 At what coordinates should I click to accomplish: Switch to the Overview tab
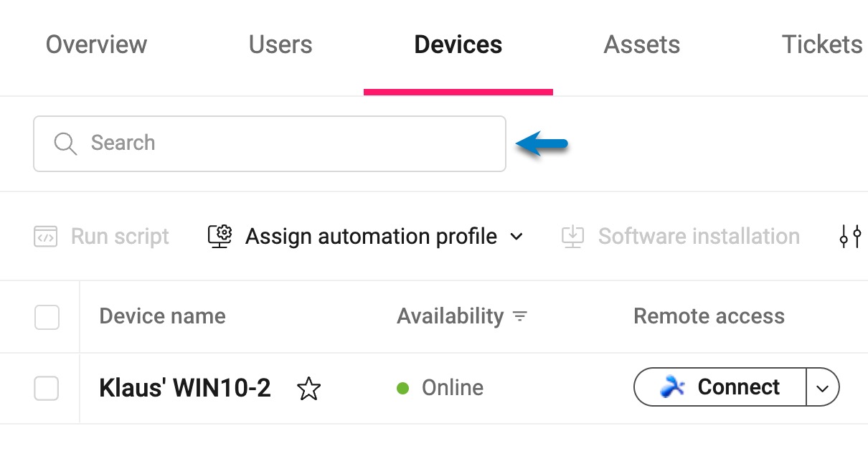click(96, 44)
